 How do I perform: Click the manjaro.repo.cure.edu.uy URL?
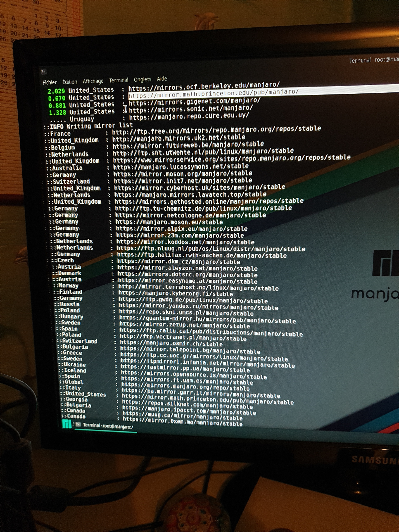(189, 116)
